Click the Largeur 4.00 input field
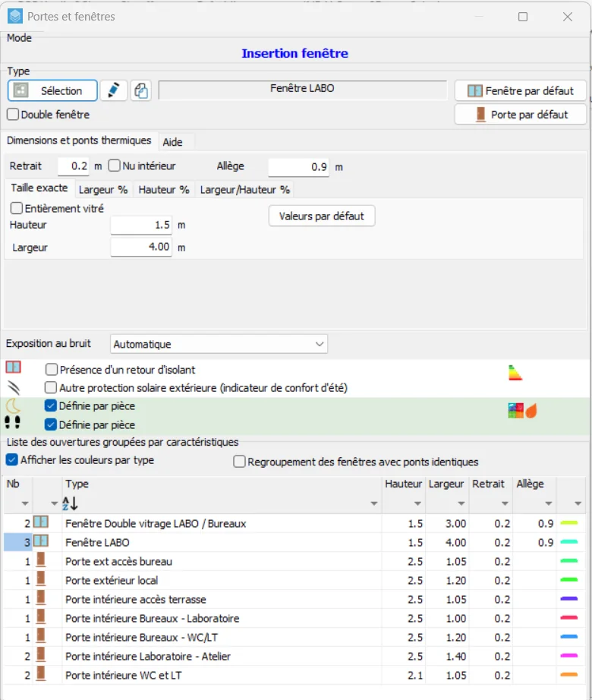This screenshot has width=592, height=700. (x=141, y=247)
